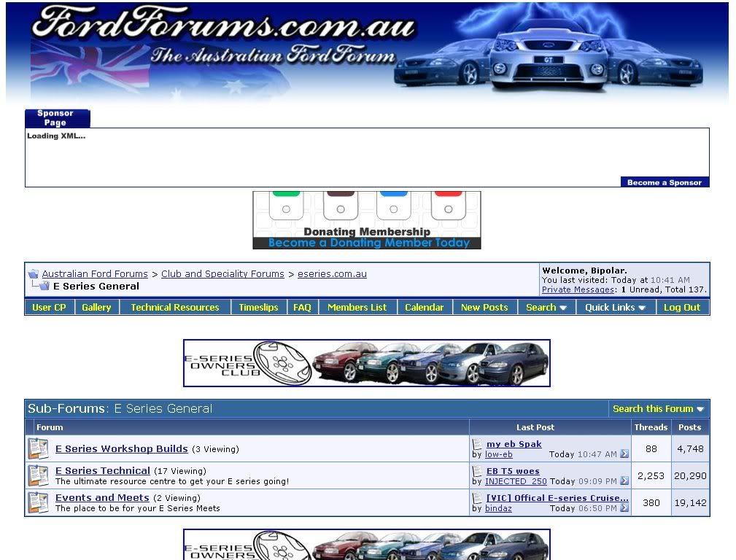The height and width of the screenshot is (560, 736).
Task: Open the Quick Links dropdown menu
Action: pyautogui.click(x=616, y=308)
